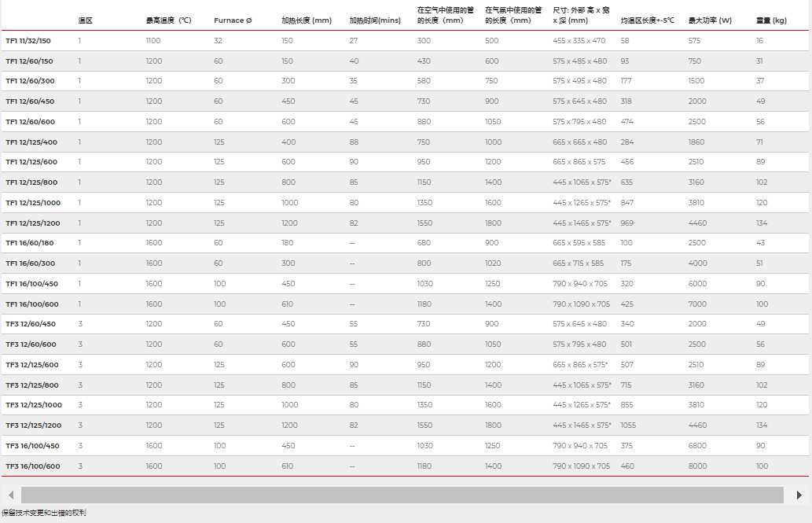Click power value 1500 in TF1 12/60/300 row

point(696,81)
